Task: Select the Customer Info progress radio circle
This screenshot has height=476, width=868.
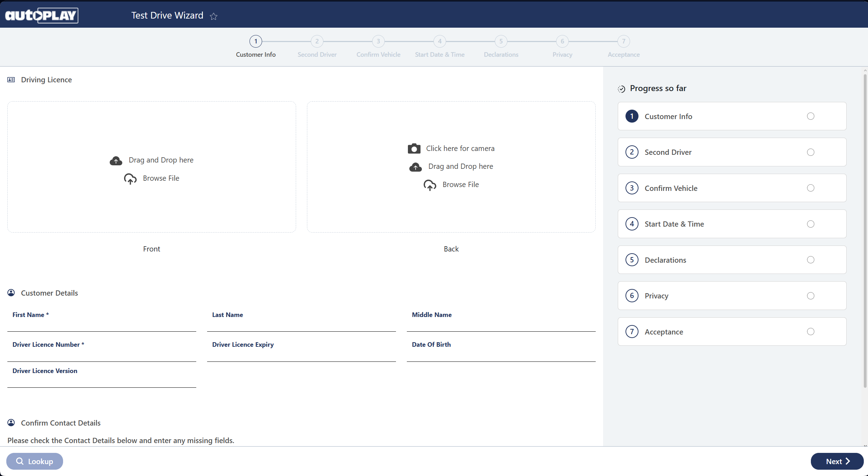Action: [x=811, y=116]
